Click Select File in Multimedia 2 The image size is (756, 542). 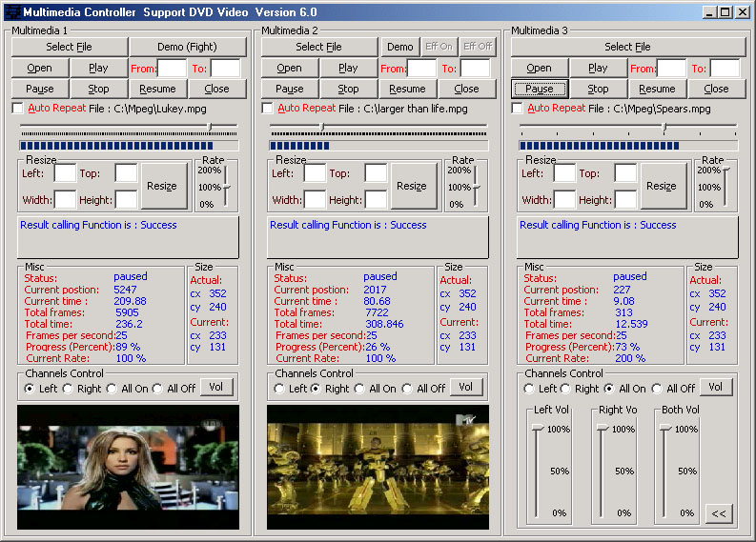(x=319, y=47)
